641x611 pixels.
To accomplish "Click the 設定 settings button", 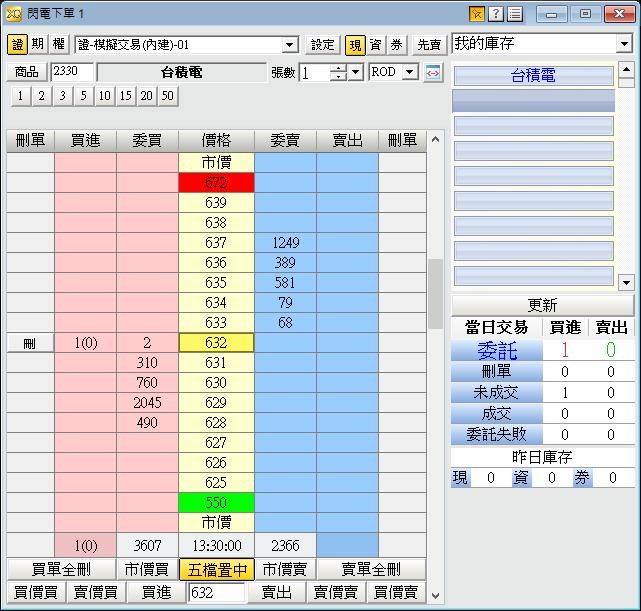I will [x=322, y=45].
